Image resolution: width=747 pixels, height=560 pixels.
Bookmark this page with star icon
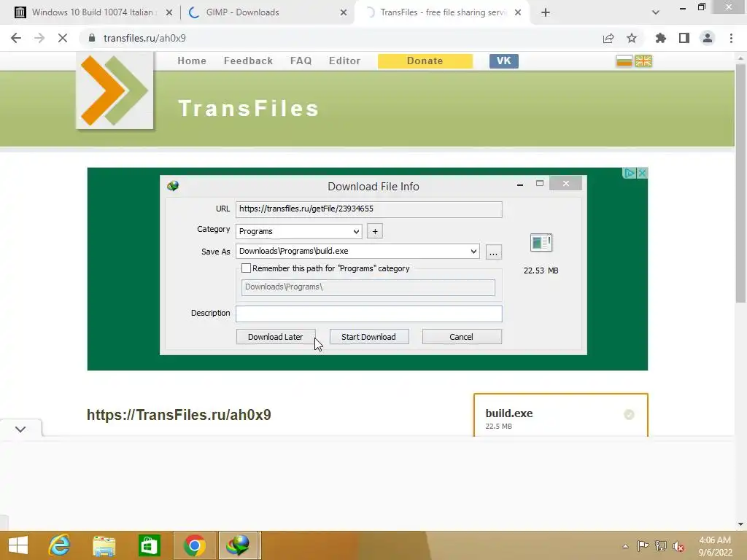632,38
